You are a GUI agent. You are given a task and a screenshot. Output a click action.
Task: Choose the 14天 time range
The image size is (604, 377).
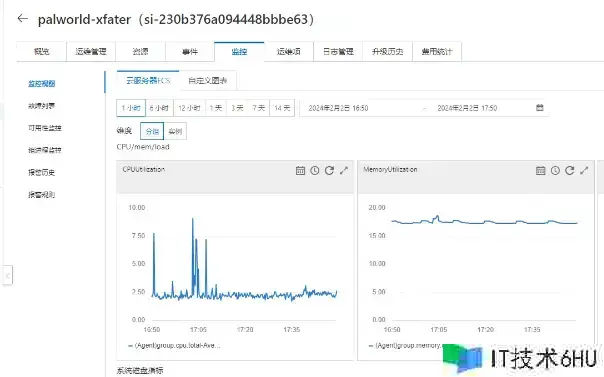(x=282, y=108)
